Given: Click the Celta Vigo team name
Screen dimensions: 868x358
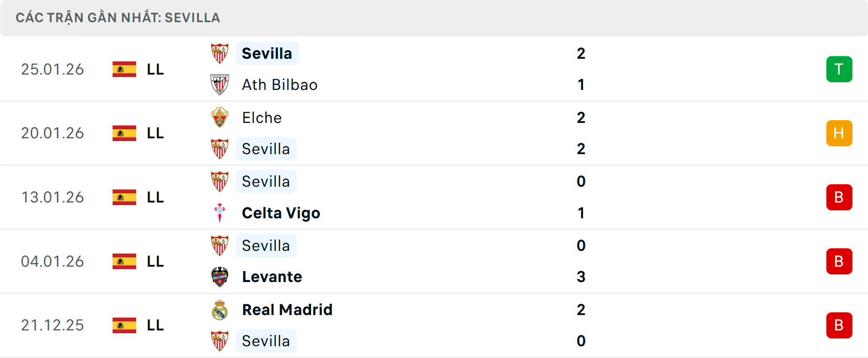Looking at the screenshot, I should tap(280, 212).
